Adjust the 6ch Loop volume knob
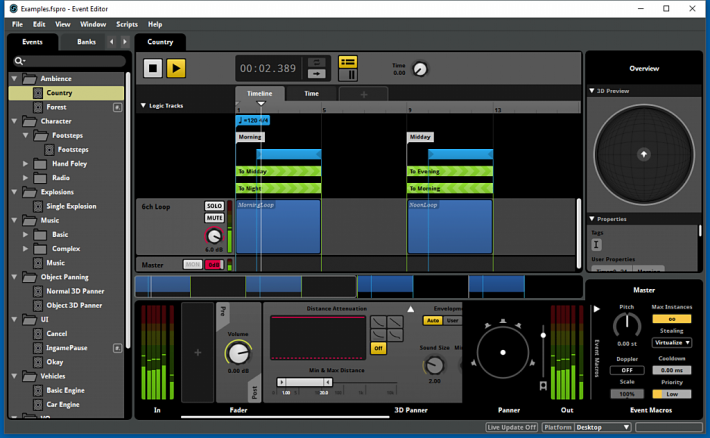This screenshot has height=438, width=710. pyautogui.click(x=213, y=236)
